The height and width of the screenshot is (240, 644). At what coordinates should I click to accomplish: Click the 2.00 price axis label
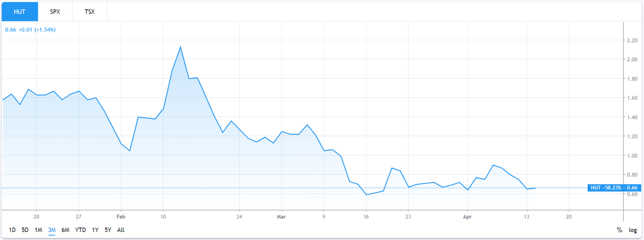[x=632, y=59]
